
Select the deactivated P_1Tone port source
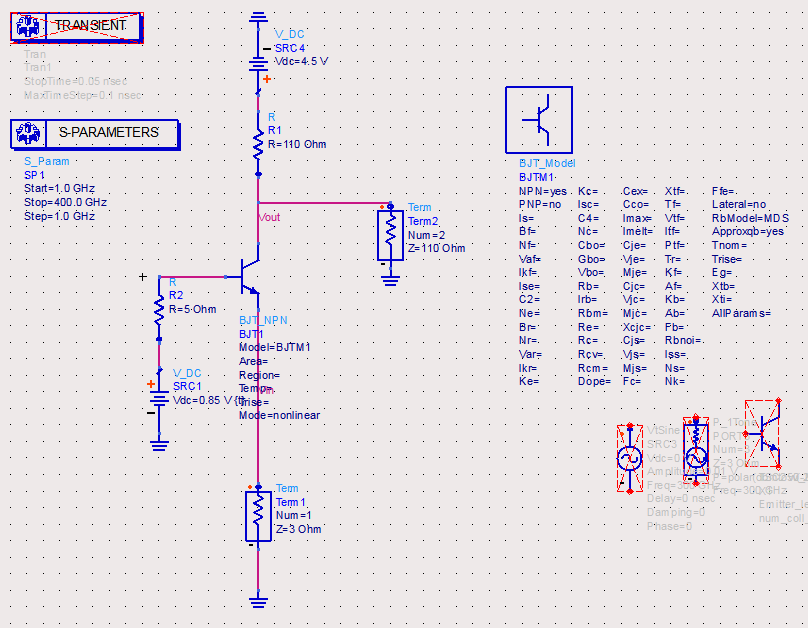coord(696,450)
